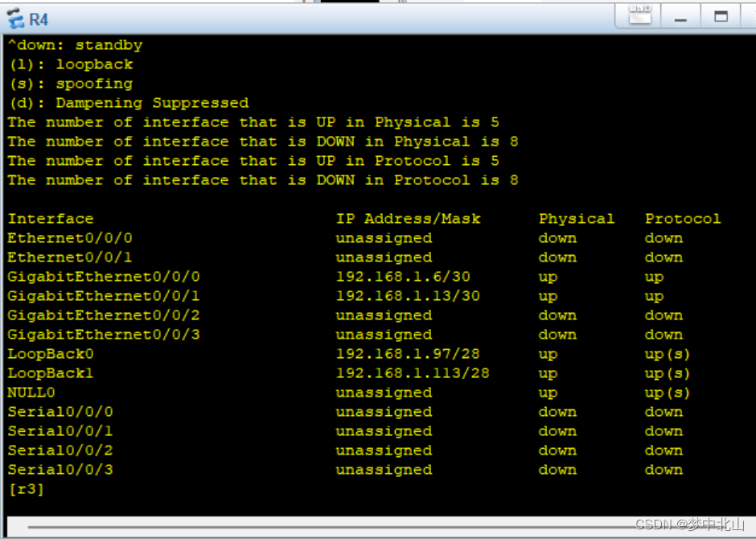The image size is (756, 539).
Task: Click the protocol 'down' status of Ethernet0/0/0
Action: (664, 237)
